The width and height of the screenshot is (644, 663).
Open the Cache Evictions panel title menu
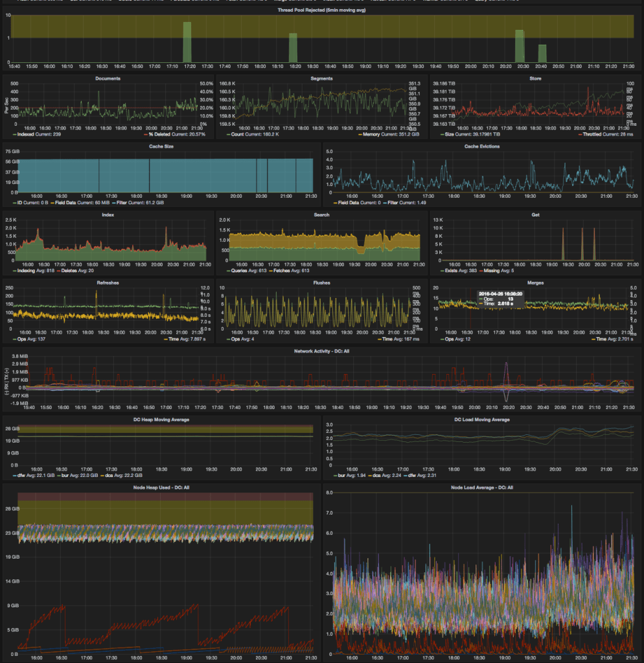click(481, 146)
